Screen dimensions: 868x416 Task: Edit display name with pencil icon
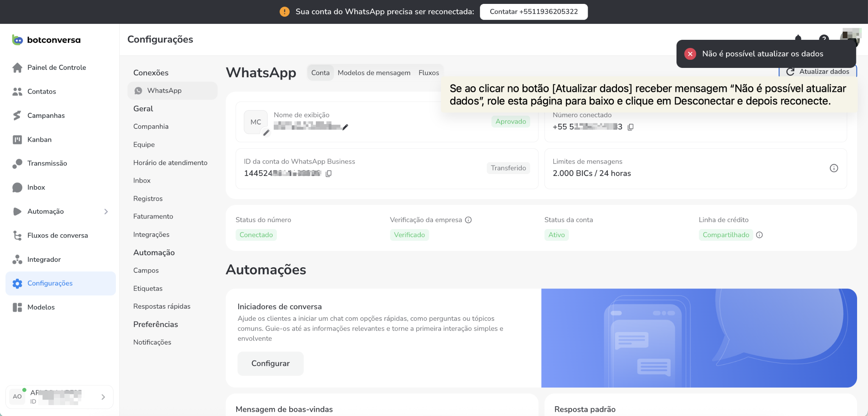tap(345, 126)
